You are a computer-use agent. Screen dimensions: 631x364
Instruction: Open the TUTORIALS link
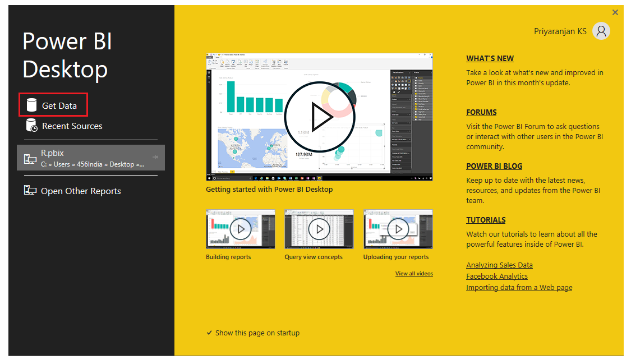tap(486, 220)
